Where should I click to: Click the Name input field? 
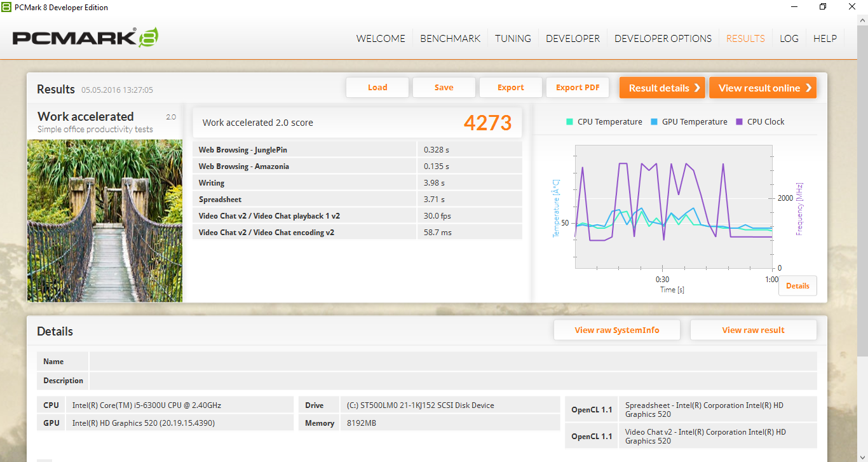point(453,362)
